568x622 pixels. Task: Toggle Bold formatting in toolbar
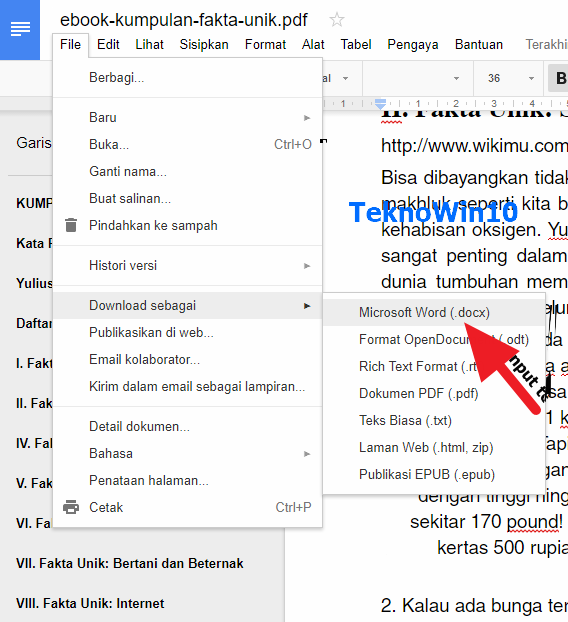[560, 78]
